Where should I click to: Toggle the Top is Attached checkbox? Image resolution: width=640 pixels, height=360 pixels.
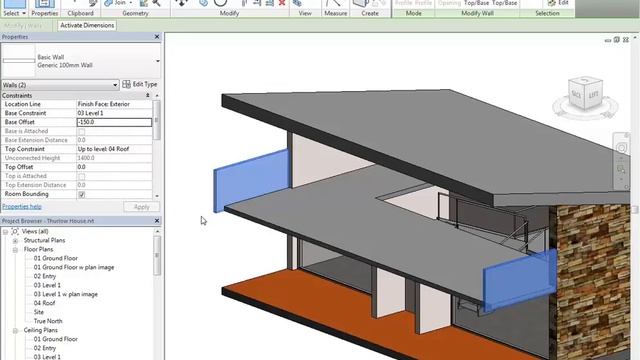82,177
